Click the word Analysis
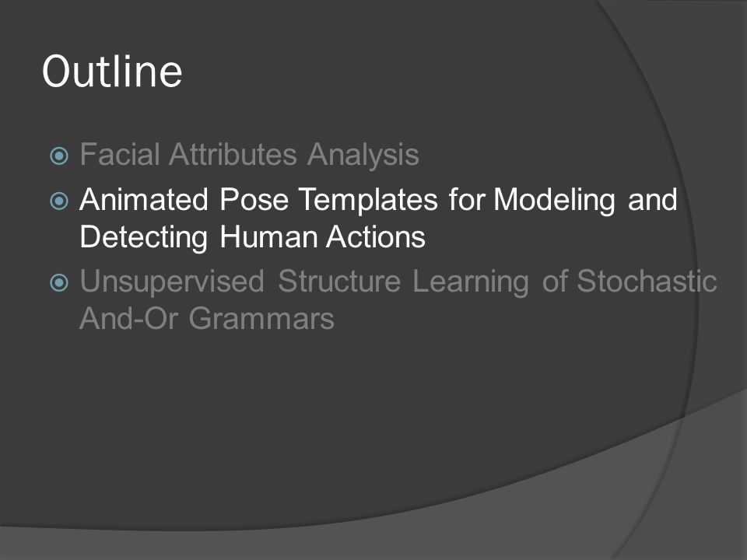Screen dimensions: 747x560 [x=363, y=156]
